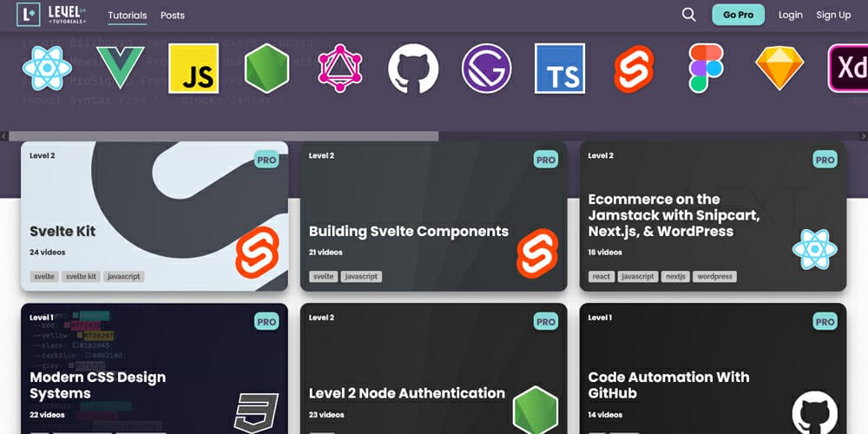Screen dimensions: 868x434
Task: Click the PRO badge on the Modern CSS Design Systems card
Action: (x=266, y=322)
